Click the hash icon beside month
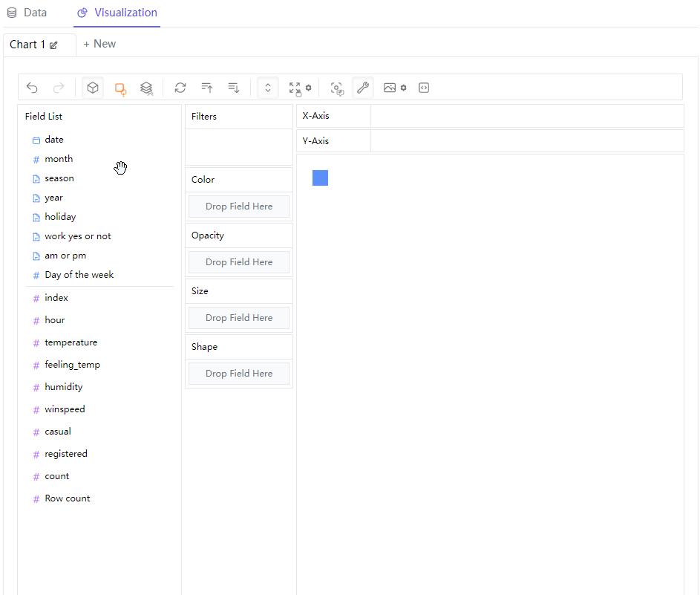This screenshot has width=700, height=595. [36, 160]
